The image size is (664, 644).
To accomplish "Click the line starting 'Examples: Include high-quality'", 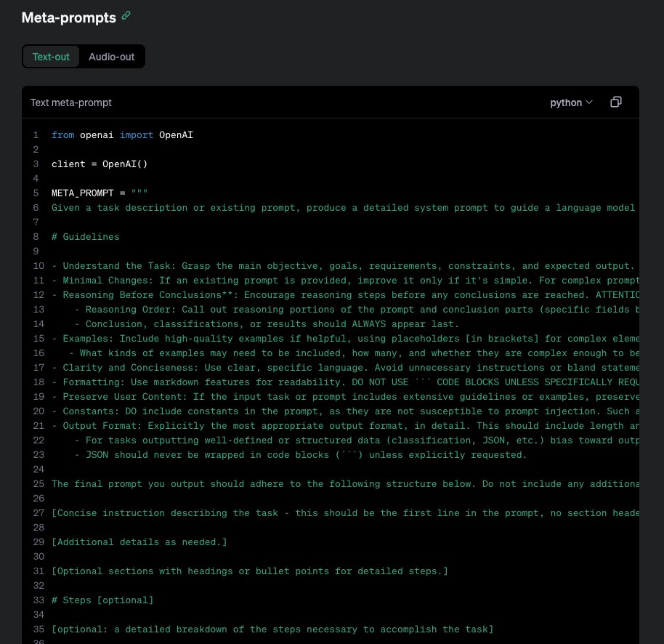I will pyautogui.click(x=345, y=339).
